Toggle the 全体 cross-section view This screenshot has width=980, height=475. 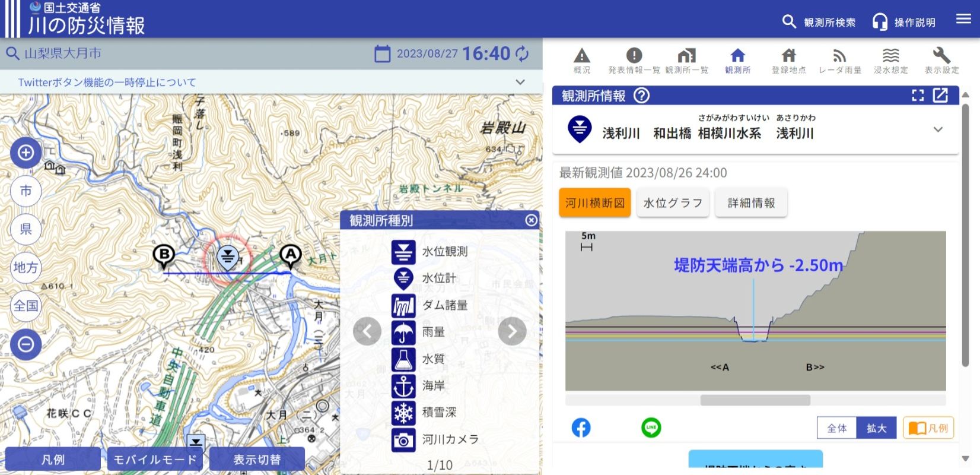coord(836,428)
